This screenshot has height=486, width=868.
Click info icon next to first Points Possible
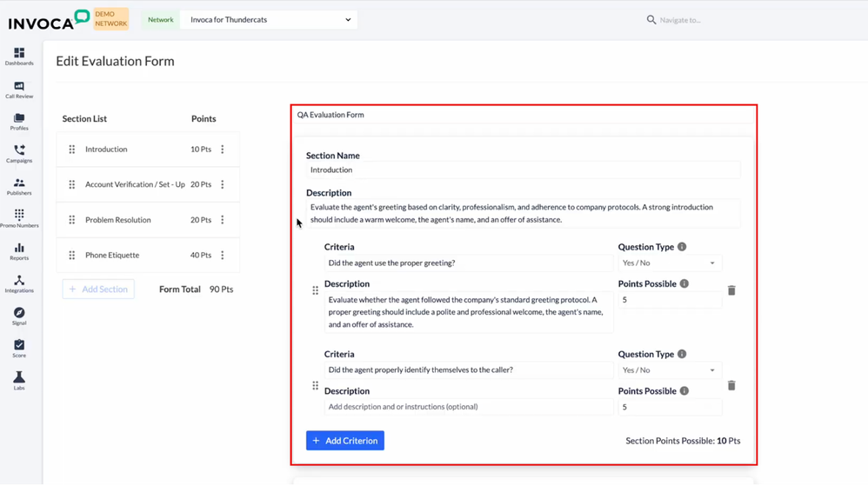coord(684,284)
